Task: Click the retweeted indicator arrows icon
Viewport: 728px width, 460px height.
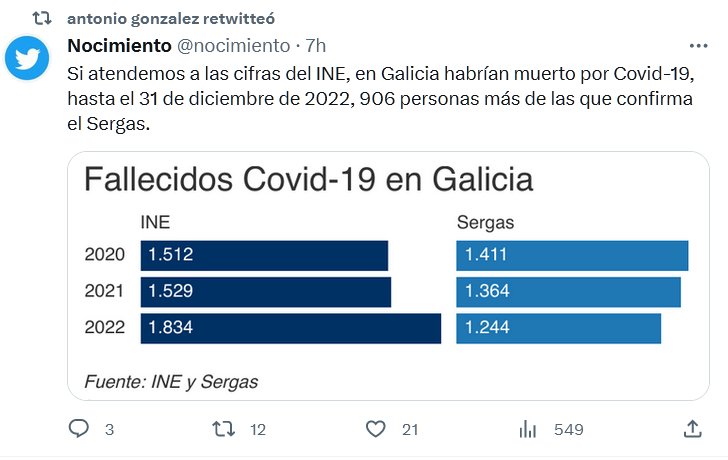Action: (x=42, y=18)
